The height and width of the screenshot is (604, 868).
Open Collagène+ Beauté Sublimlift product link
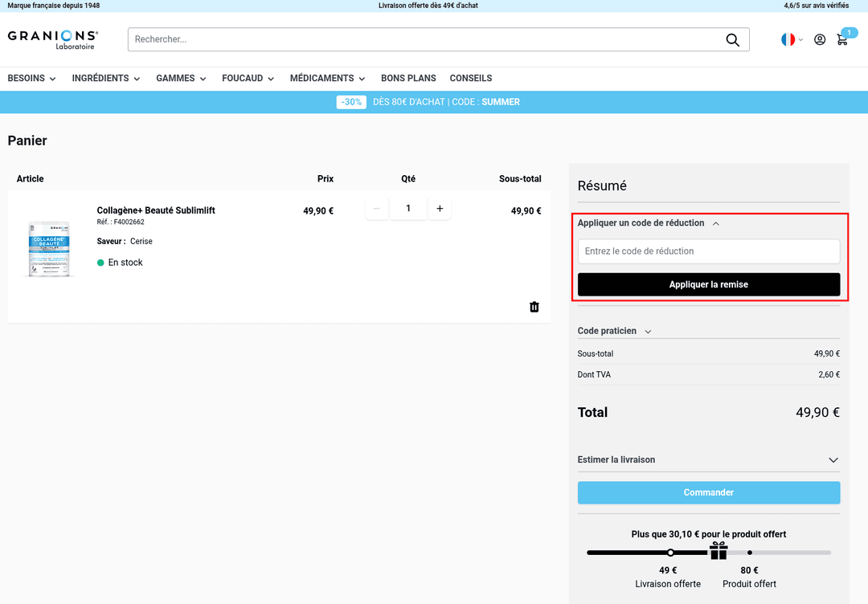156,210
